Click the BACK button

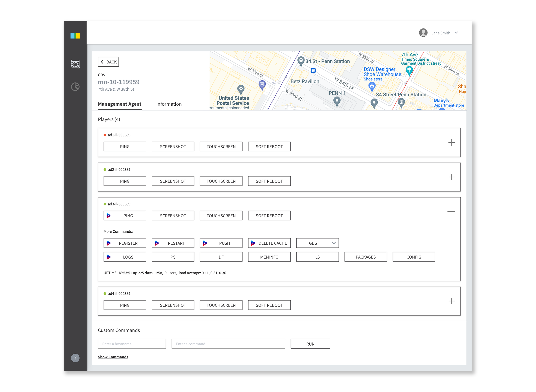tap(108, 62)
